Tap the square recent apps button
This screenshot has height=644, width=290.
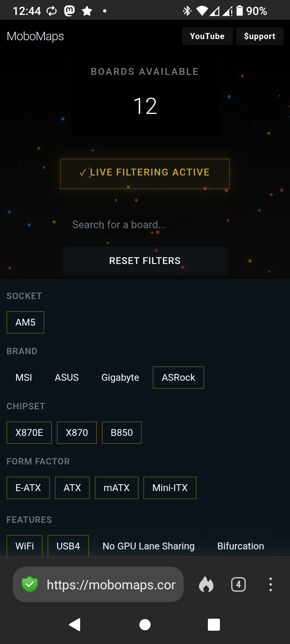click(213, 625)
